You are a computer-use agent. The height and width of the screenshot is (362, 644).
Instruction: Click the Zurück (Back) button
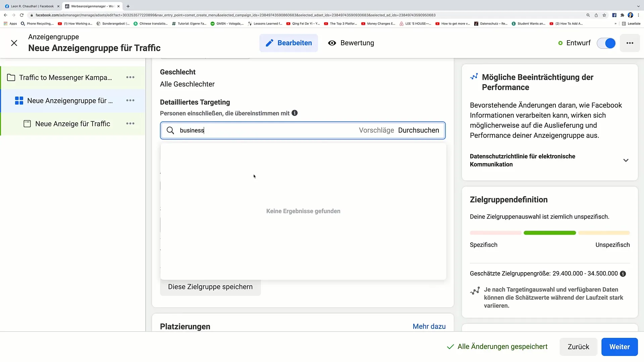pyautogui.click(x=578, y=347)
